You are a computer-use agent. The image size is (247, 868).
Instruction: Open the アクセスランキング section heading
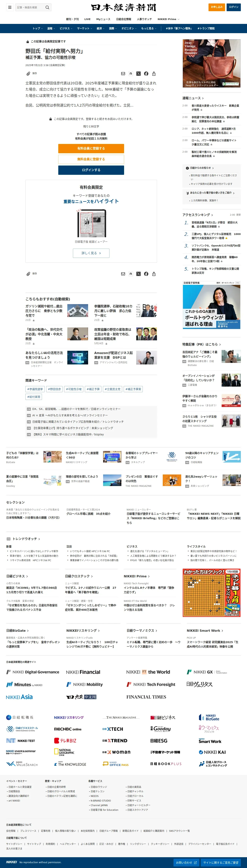coord(198,215)
